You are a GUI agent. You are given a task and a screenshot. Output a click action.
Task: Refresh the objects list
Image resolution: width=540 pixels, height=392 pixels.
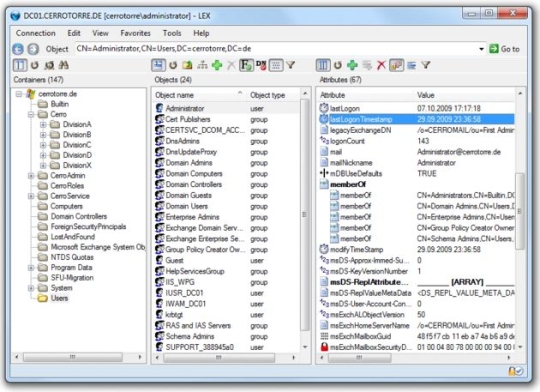173,65
